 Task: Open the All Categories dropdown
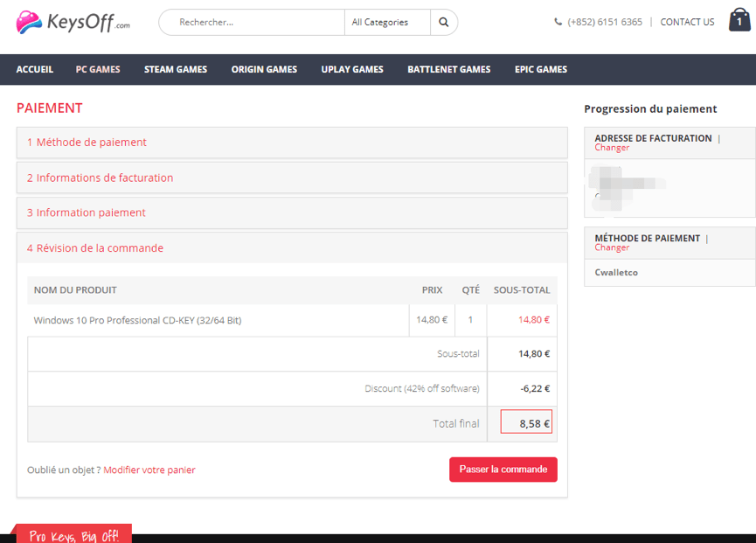(x=387, y=23)
